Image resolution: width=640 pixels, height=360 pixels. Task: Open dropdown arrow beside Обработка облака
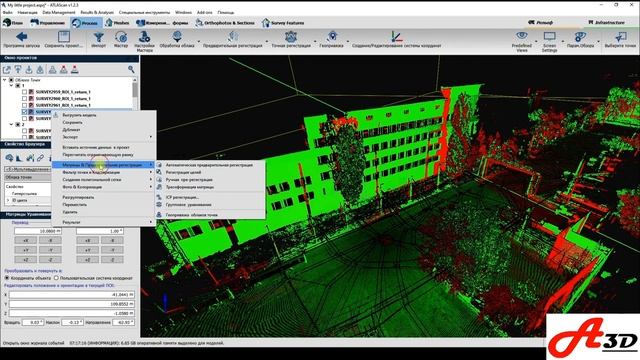199,42
